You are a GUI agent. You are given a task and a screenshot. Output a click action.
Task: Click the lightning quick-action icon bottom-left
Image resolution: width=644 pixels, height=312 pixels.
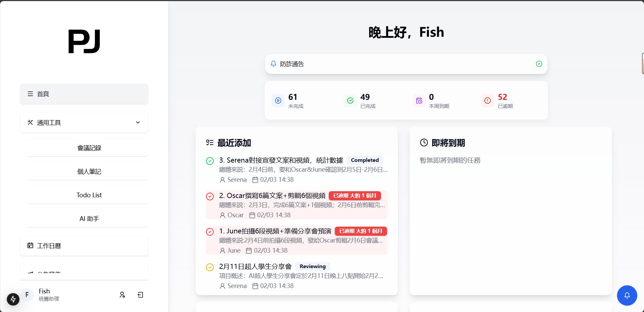point(13,299)
